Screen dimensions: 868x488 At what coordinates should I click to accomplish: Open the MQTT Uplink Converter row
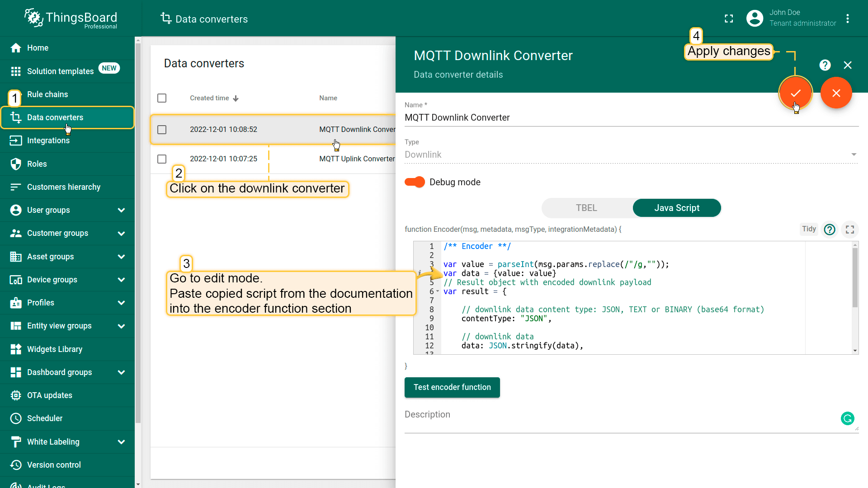tap(273, 159)
